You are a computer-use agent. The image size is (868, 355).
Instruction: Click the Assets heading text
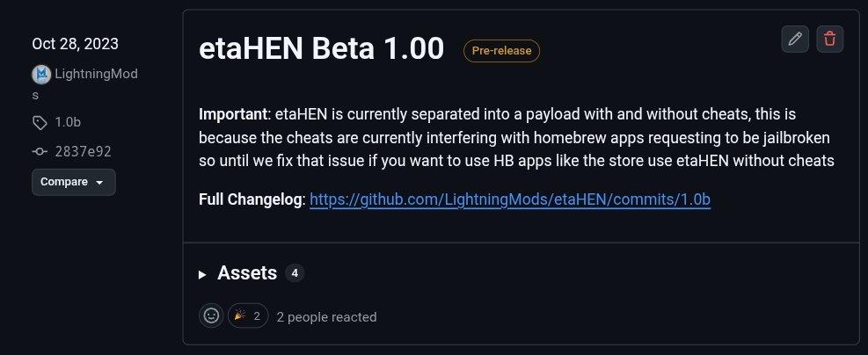click(247, 273)
